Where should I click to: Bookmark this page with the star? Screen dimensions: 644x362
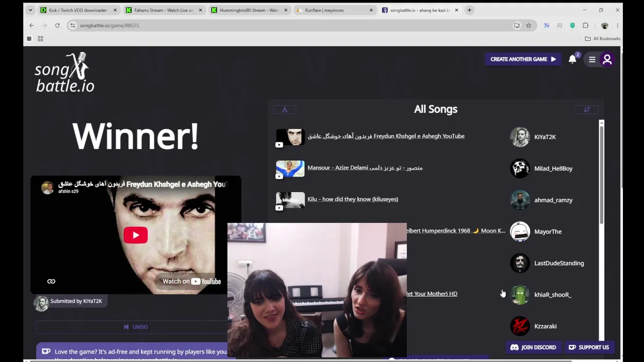click(x=528, y=26)
